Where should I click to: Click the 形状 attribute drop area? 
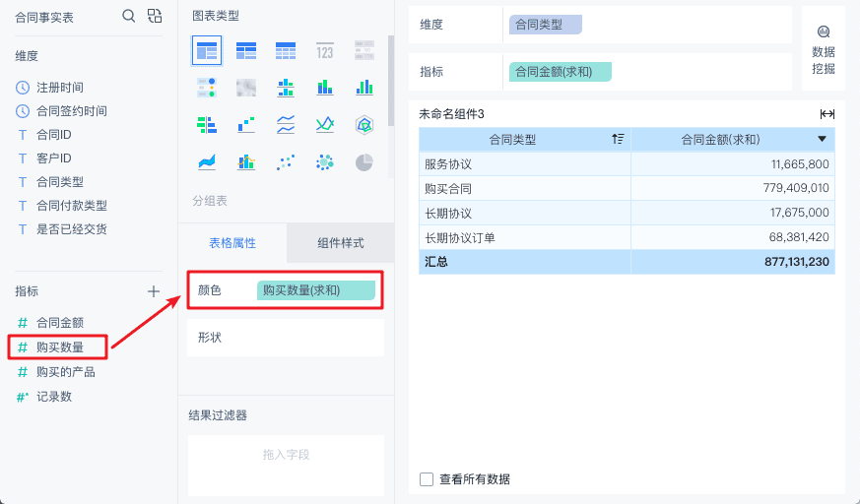click(x=286, y=338)
